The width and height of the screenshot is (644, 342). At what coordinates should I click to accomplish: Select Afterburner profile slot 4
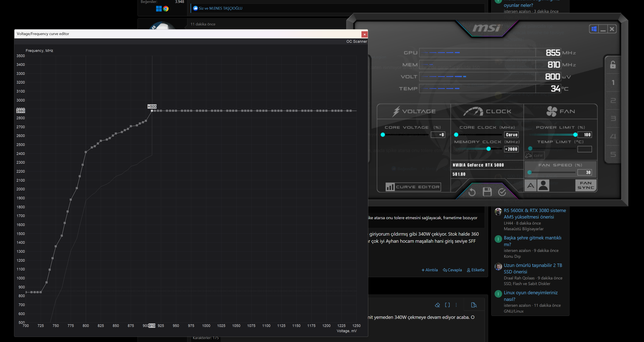click(613, 136)
